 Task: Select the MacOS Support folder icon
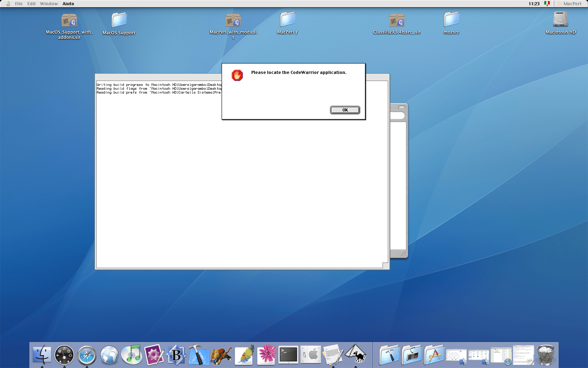click(x=119, y=20)
